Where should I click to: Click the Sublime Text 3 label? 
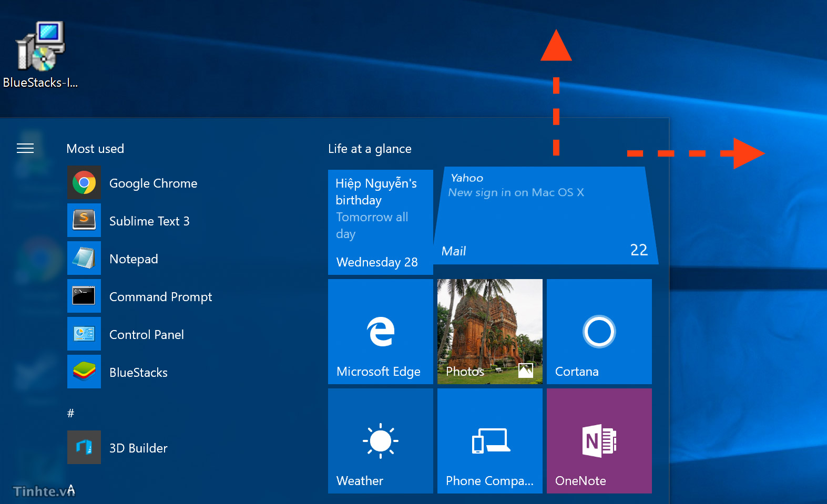tap(149, 221)
